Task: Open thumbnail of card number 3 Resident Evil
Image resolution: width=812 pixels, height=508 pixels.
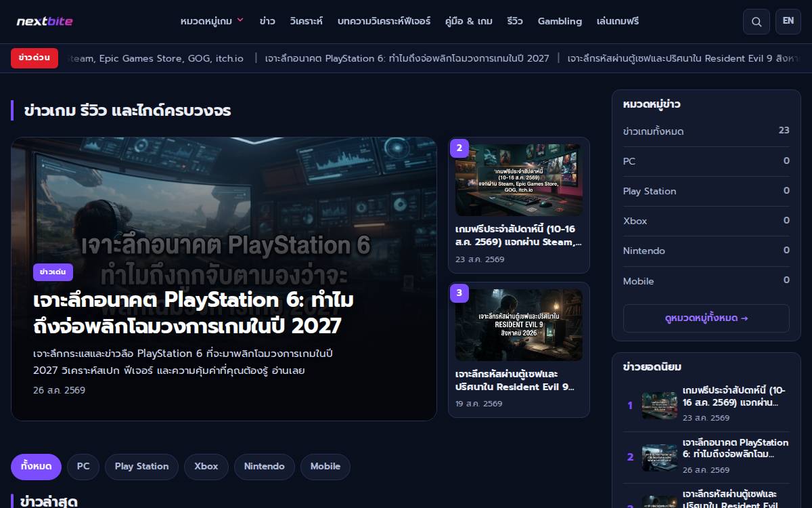Action: click(519, 325)
